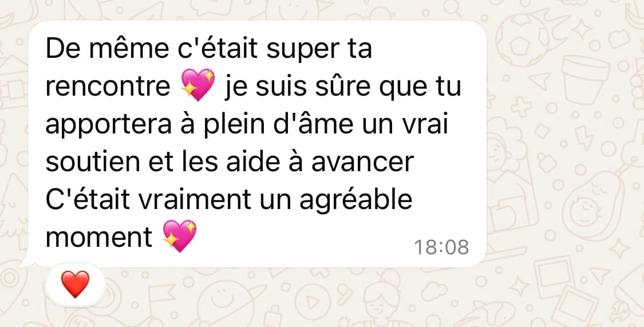Click the bubble tail at the bottom-left corner
Screen dimensions: 644x327
coord(29,263)
